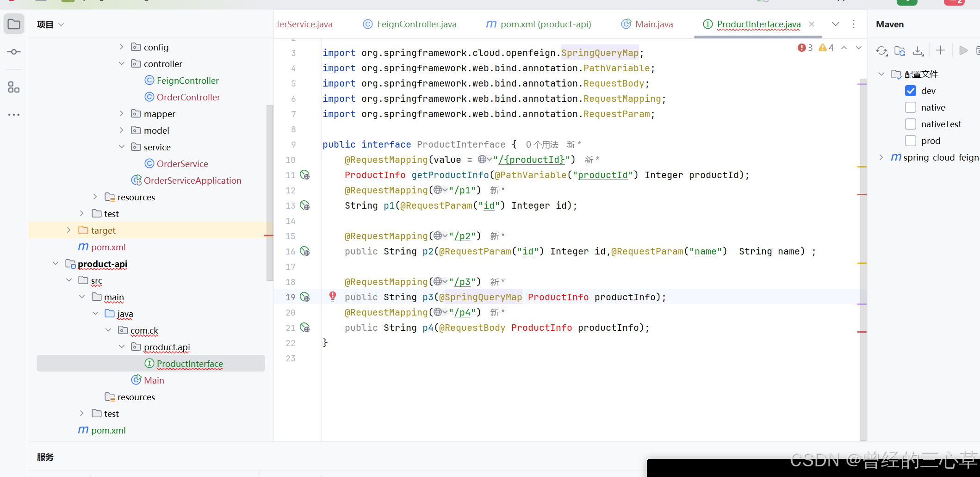Open OrderController class in project tree
The height and width of the screenshot is (477, 980).
pyautogui.click(x=182, y=97)
